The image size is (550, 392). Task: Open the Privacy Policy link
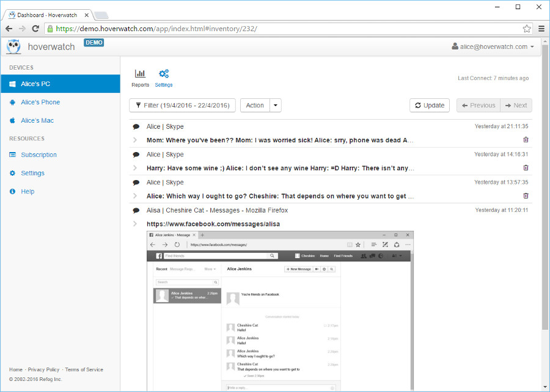point(43,369)
